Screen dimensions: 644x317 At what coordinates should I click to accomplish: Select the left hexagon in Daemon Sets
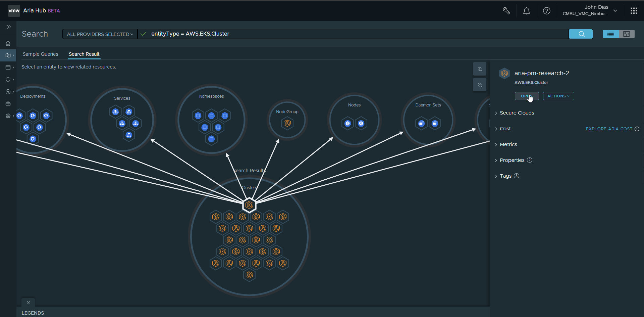(422, 124)
